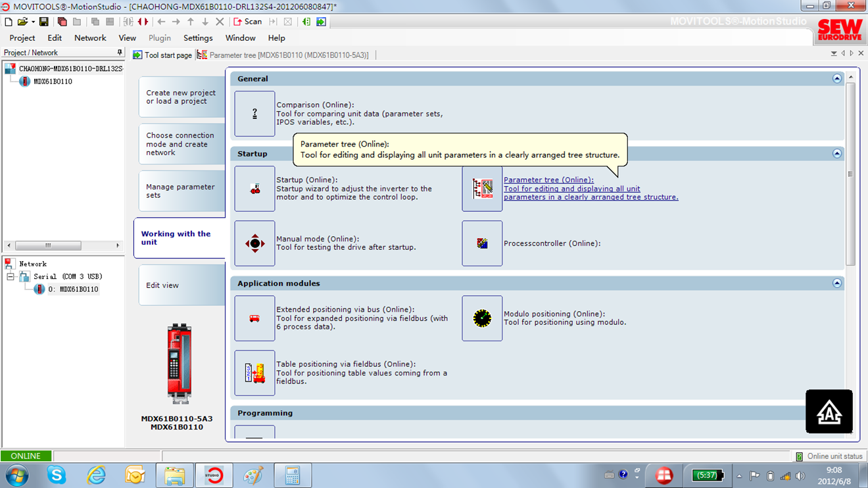Image resolution: width=868 pixels, height=488 pixels.
Task: Launch the Manual mode tool icon
Action: (254, 243)
